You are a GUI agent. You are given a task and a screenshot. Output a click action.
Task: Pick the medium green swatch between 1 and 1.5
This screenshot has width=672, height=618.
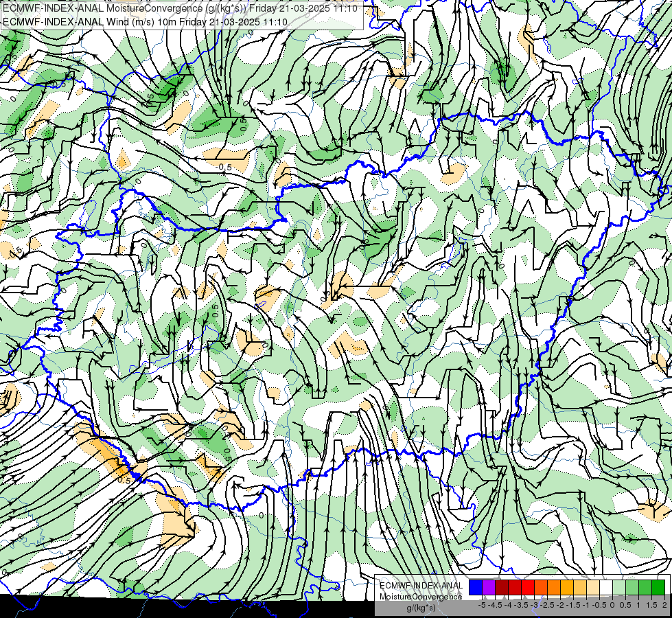(645, 588)
